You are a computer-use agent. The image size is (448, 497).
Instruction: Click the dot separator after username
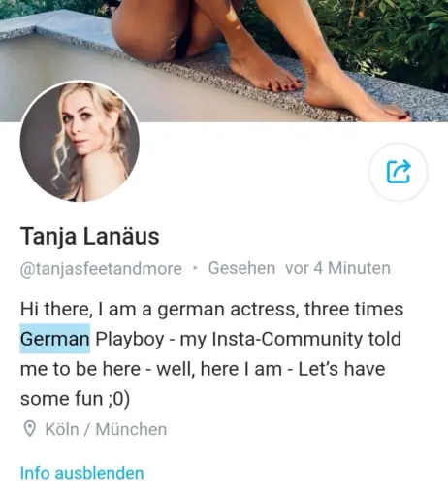click(195, 268)
